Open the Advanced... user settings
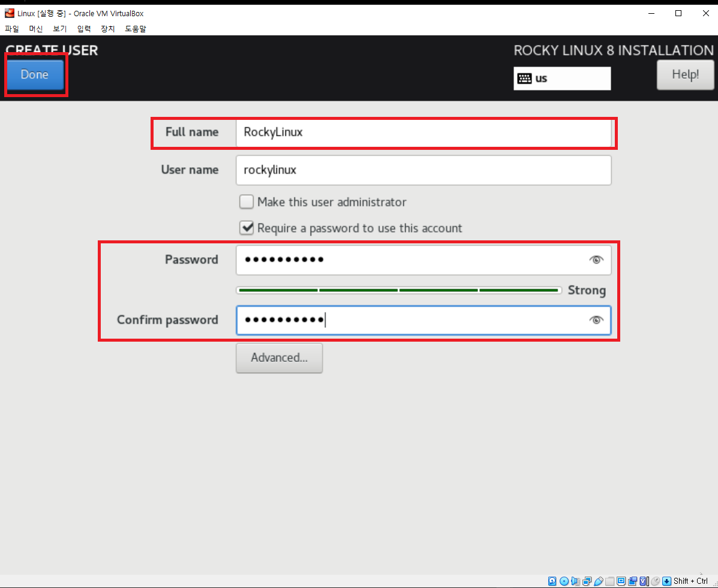Viewport: 718px width, 588px height. pyautogui.click(x=280, y=358)
